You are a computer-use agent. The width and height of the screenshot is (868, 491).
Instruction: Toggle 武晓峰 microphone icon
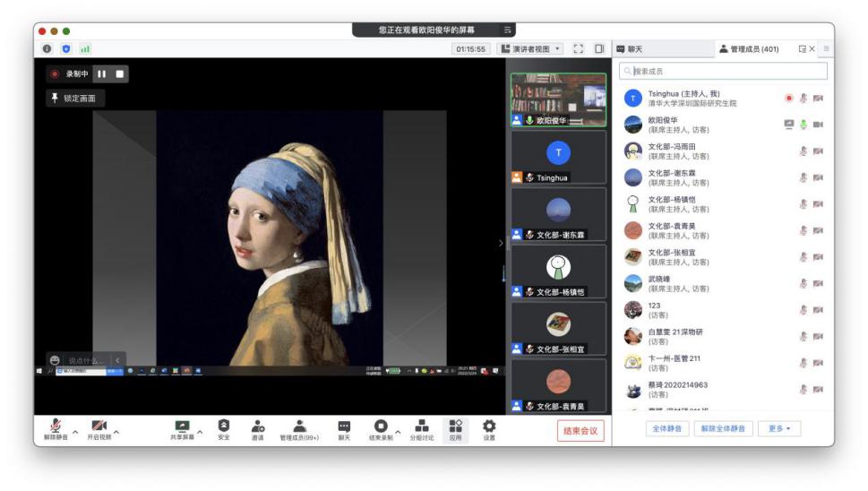[x=804, y=283]
